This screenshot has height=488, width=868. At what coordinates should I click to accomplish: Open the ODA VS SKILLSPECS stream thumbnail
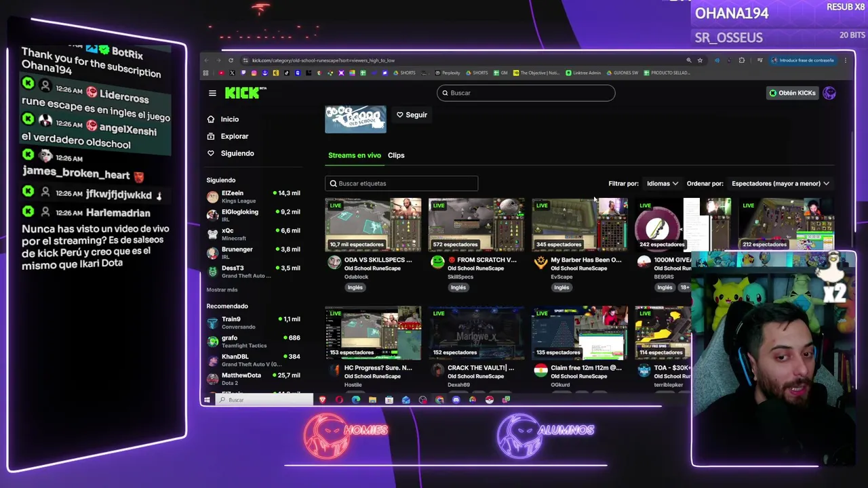click(x=373, y=224)
